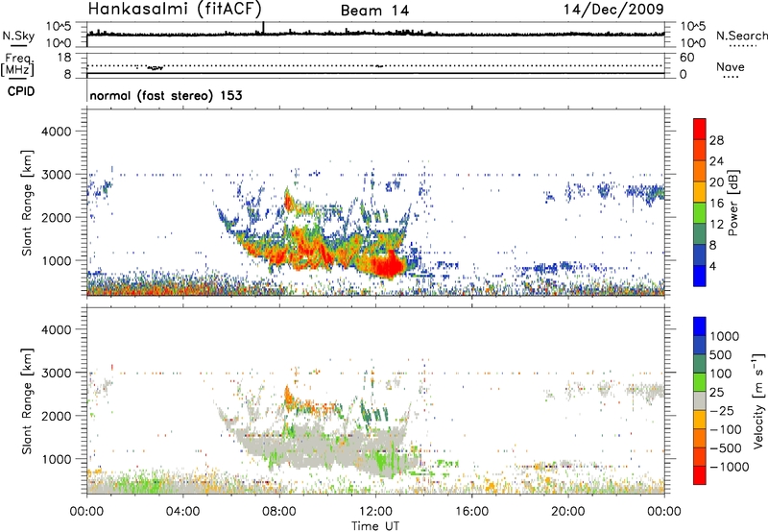768x532 pixels.
Task: Select the Power [dB] colorbar title
Action: click(732, 203)
